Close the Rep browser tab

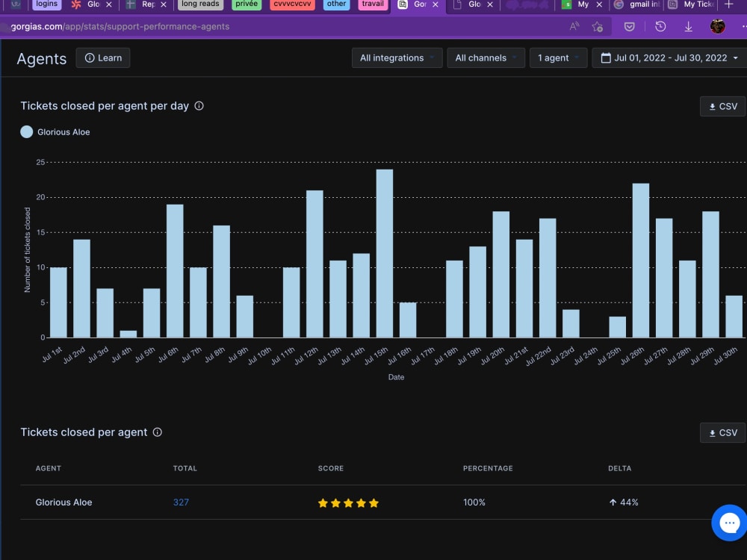click(x=164, y=4)
